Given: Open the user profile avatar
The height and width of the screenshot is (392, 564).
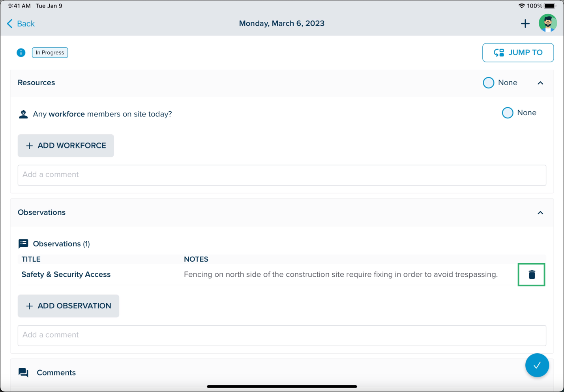Looking at the screenshot, I should click(x=548, y=23).
